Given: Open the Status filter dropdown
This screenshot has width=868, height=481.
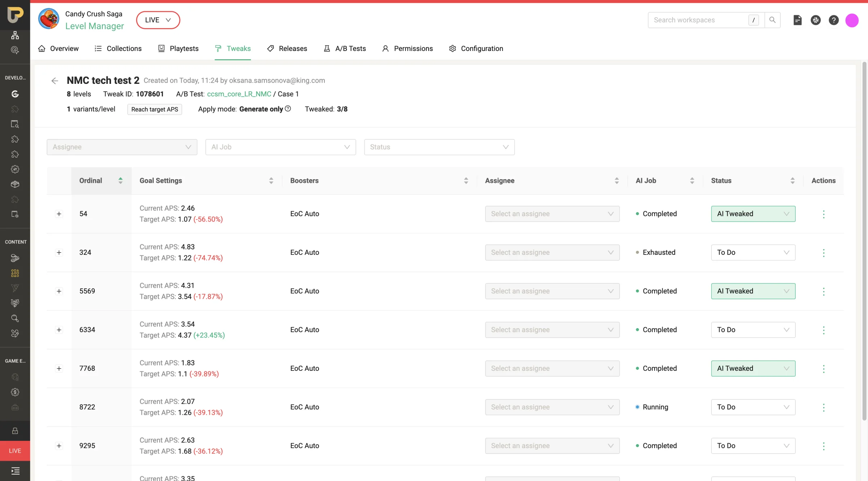Looking at the screenshot, I should click(x=439, y=147).
